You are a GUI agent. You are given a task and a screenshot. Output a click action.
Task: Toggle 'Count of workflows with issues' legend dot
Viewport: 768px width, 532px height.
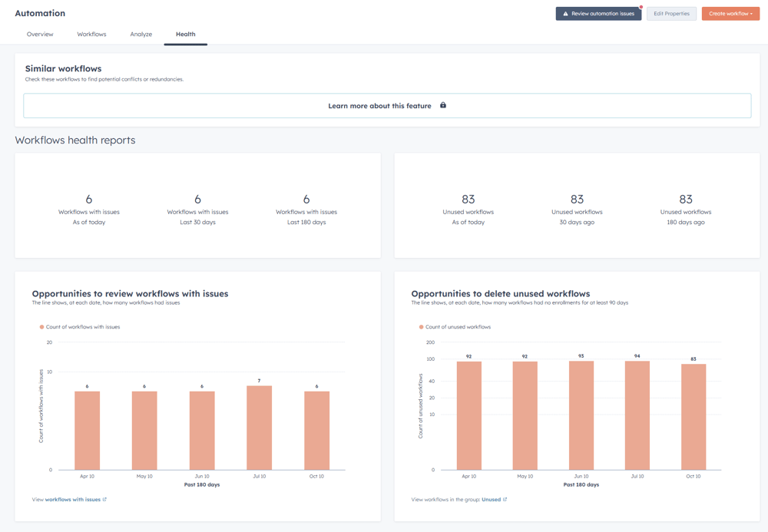[x=41, y=327]
